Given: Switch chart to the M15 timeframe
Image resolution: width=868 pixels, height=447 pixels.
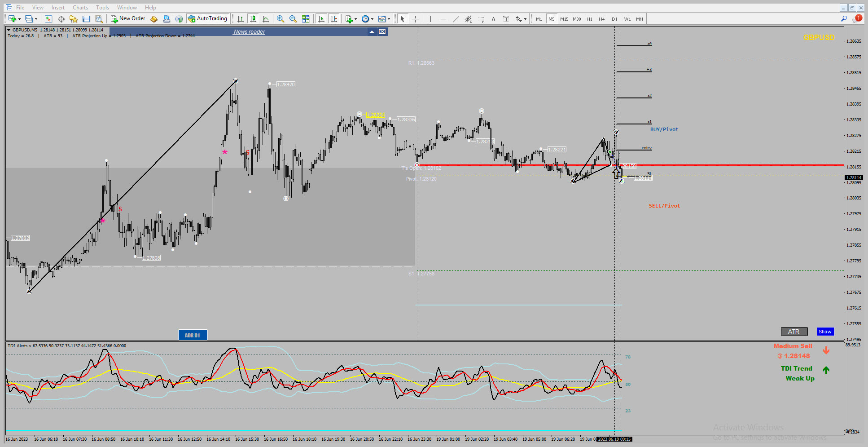Looking at the screenshot, I should (x=564, y=19).
